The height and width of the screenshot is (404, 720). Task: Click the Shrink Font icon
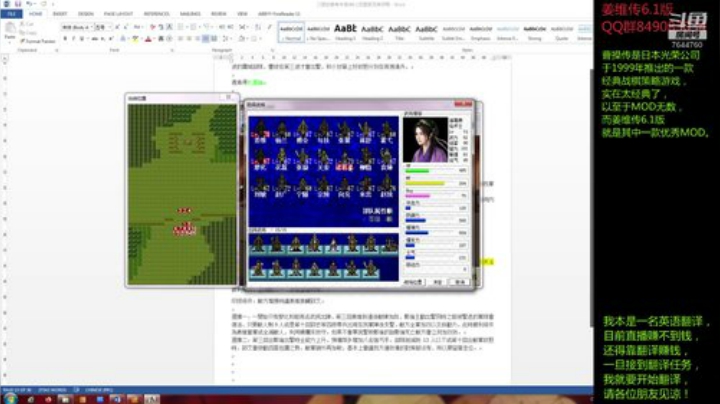coord(126,28)
